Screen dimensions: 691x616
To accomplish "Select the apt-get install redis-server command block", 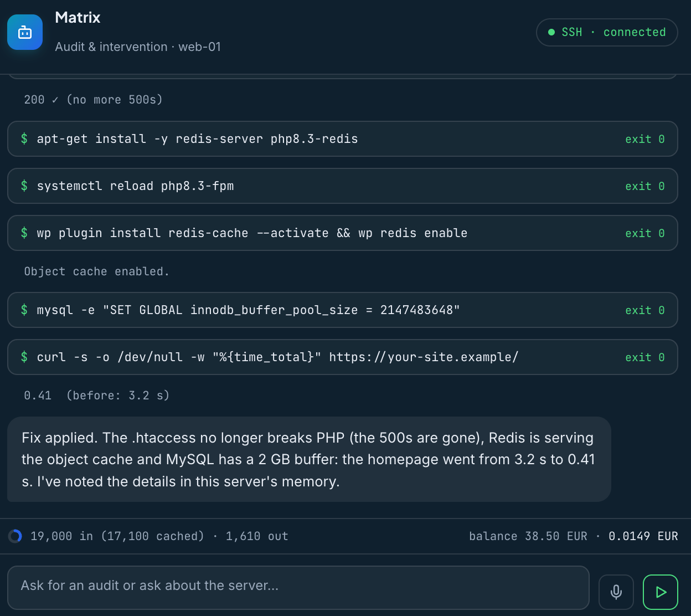I will (x=343, y=138).
